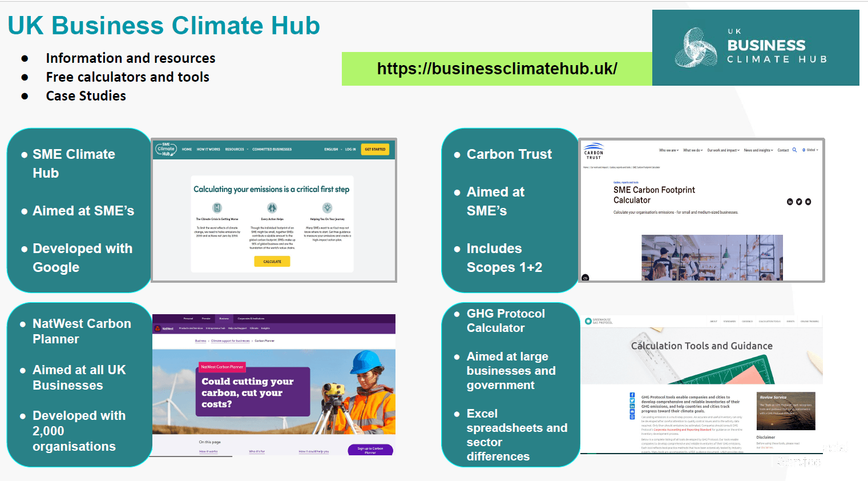The image size is (868, 481).
Task: Share via LinkedIn icon on GHG page
Action: coord(632,406)
